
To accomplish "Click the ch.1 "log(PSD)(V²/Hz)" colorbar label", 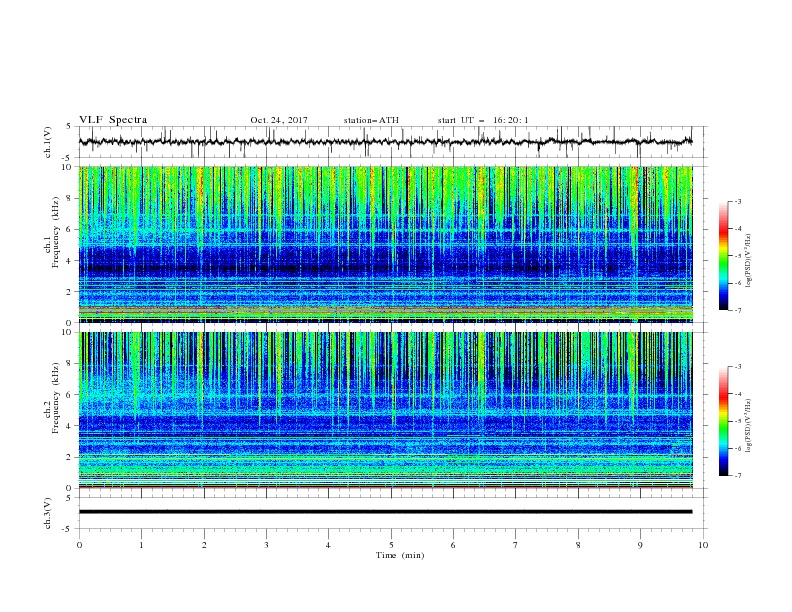I will (x=748, y=261).
